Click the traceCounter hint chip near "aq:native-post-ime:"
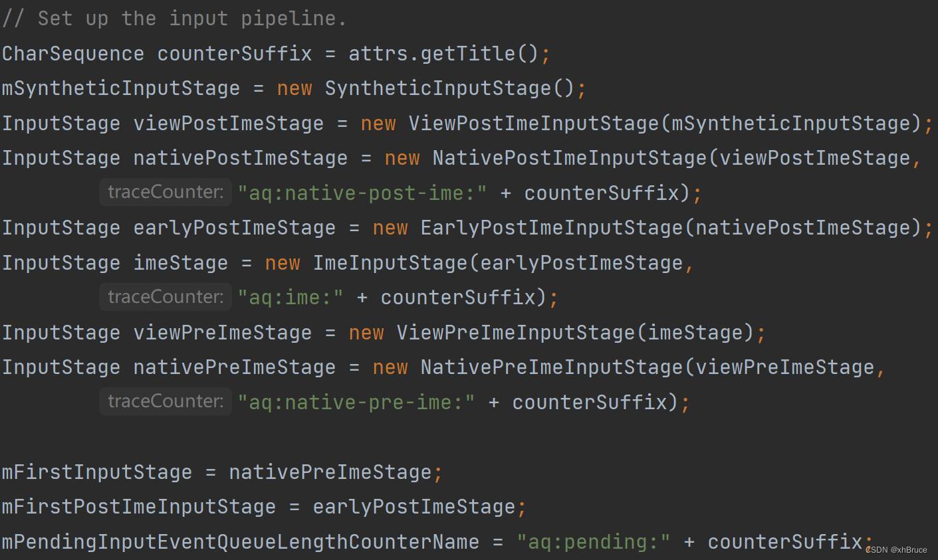Screen dimensions: 938x560 tap(165, 192)
